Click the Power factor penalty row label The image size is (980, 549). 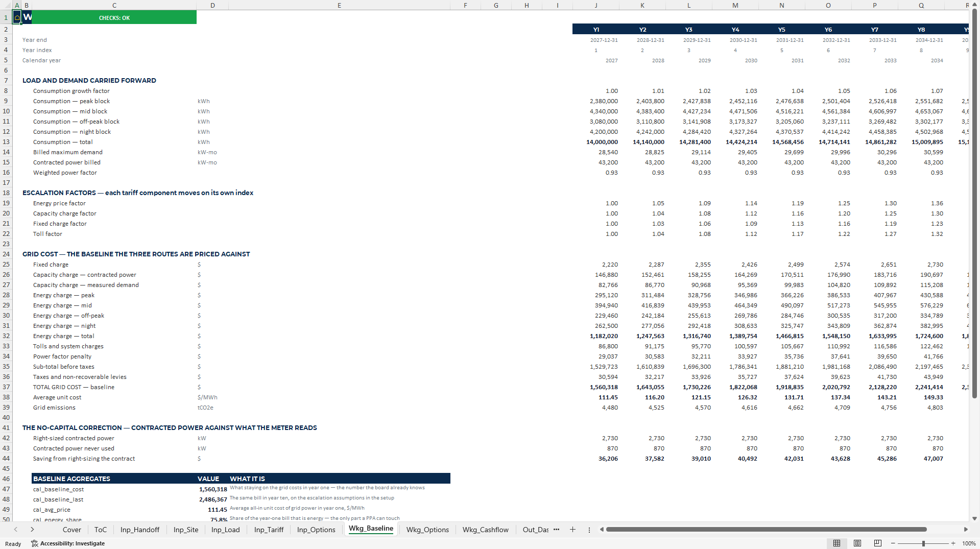pos(62,356)
